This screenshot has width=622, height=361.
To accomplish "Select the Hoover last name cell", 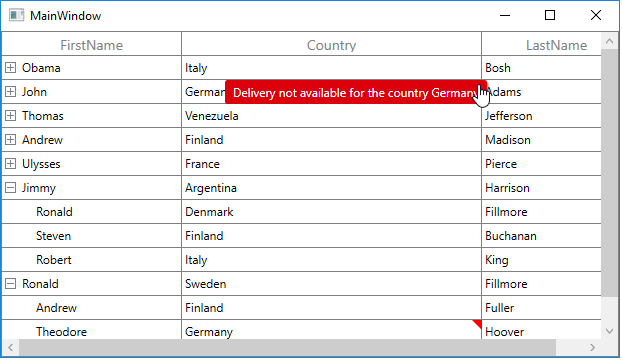I will click(542, 330).
